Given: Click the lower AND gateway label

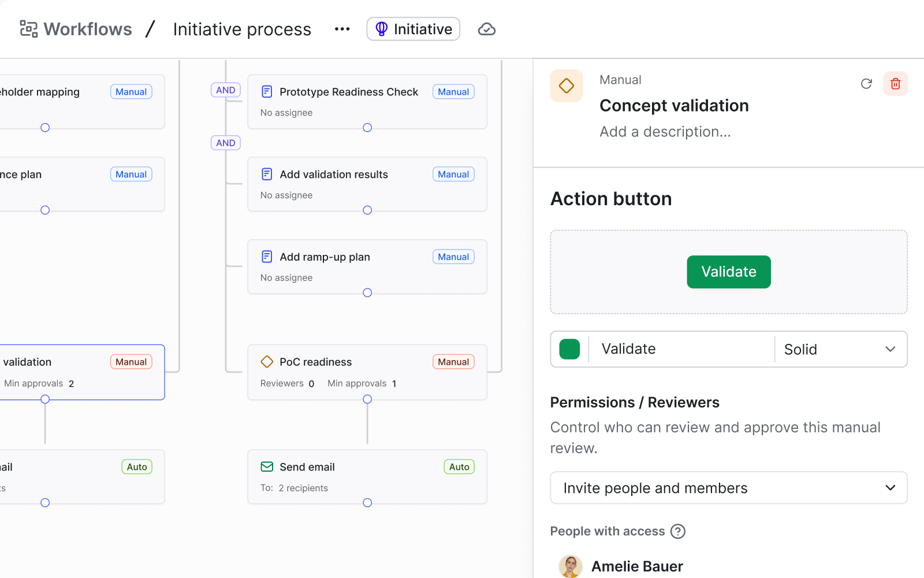Looking at the screenshot, I should coord(226,143).
